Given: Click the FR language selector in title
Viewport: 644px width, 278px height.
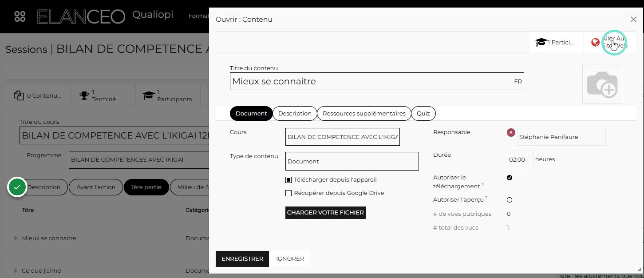Looking at the screenshot, I should [x=518, y=82].
